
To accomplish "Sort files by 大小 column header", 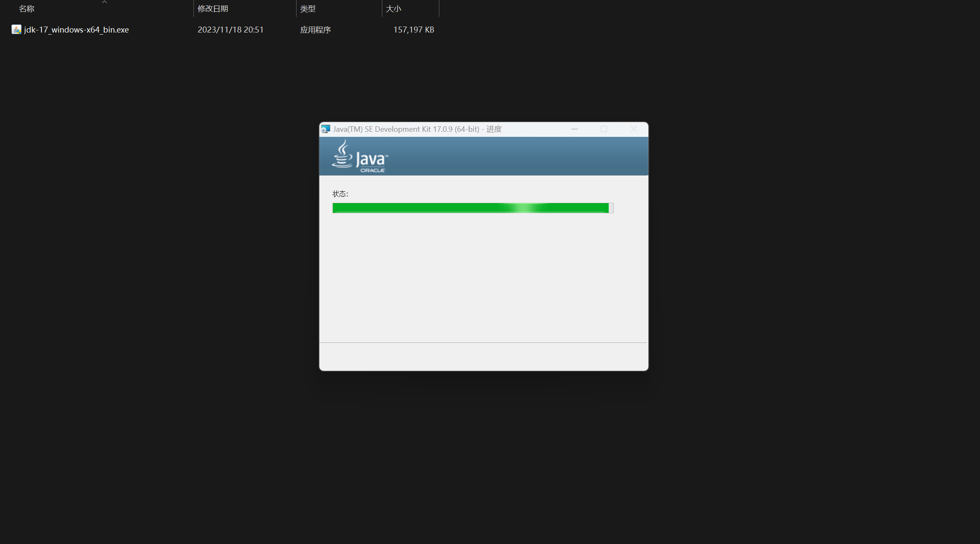I will [393, 9].
